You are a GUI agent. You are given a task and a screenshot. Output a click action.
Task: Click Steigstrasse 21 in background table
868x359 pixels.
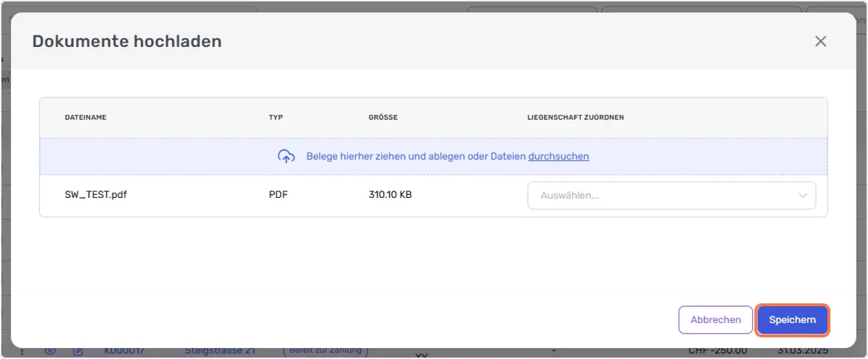pos(221,351)
